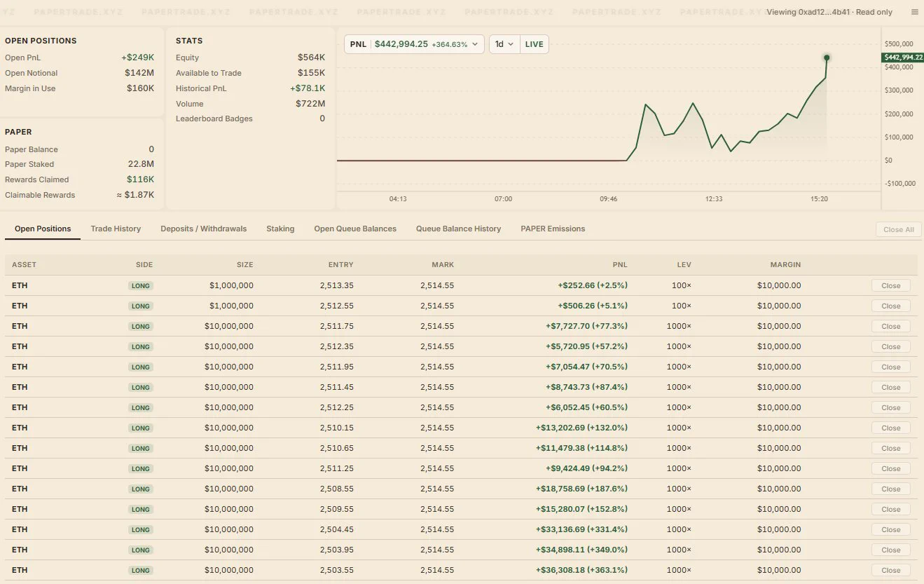Click the Rewards Claimed value $116K
924x584 pixels.
pyautogui.click(x=140, y=179)
